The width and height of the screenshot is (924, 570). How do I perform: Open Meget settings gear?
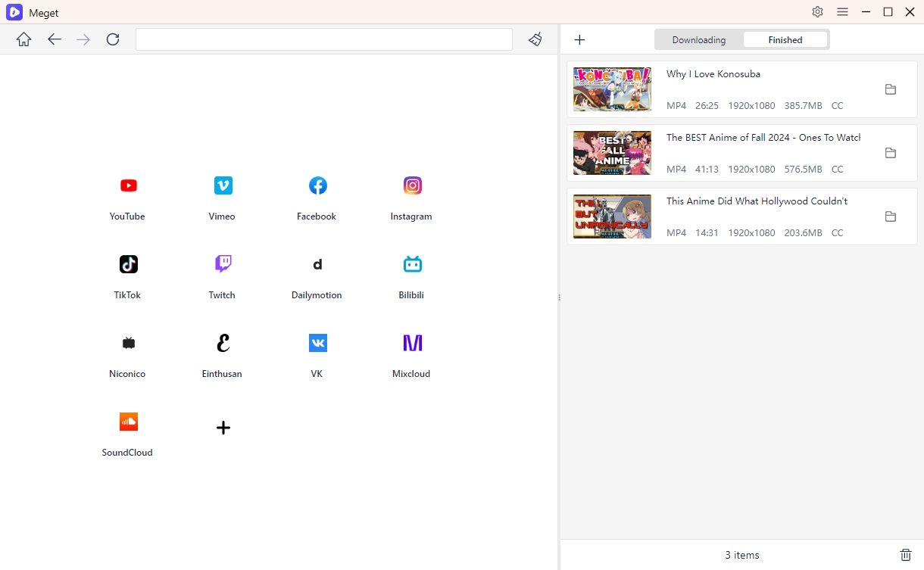pyautogui.click(x=817, y=12)
